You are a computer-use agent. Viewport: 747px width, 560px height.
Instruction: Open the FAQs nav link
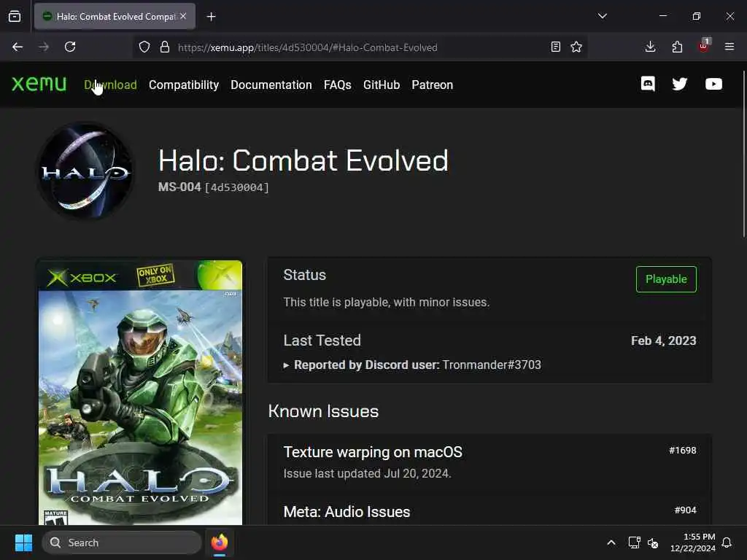click(x=337, y=85)
